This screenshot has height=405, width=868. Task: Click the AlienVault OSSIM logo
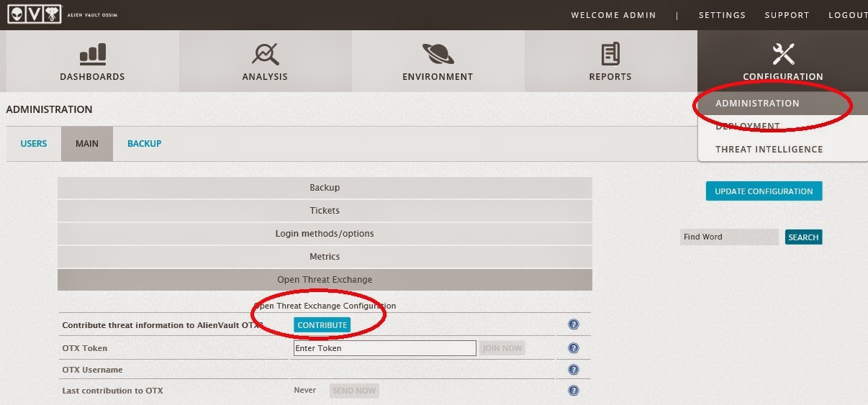(x=36, y=14)
